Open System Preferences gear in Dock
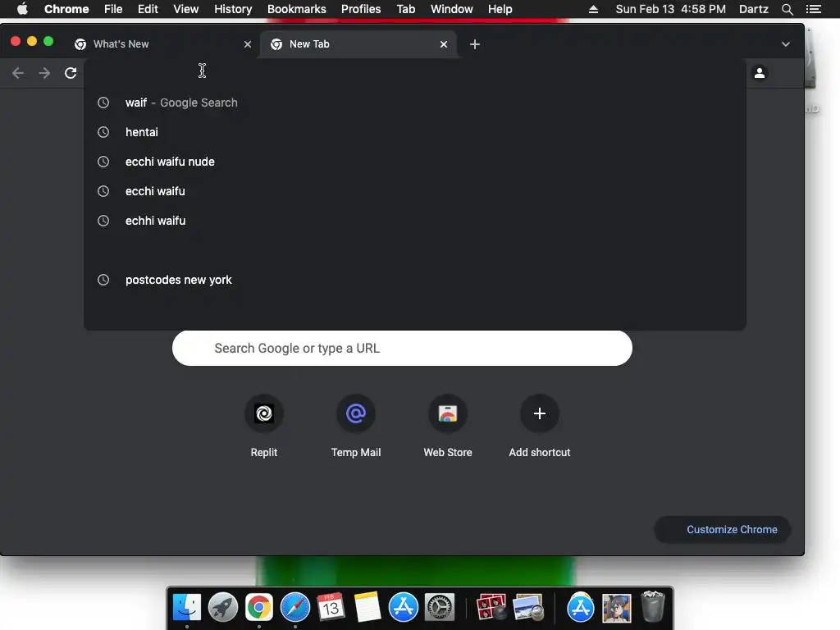 pos(440,607)
